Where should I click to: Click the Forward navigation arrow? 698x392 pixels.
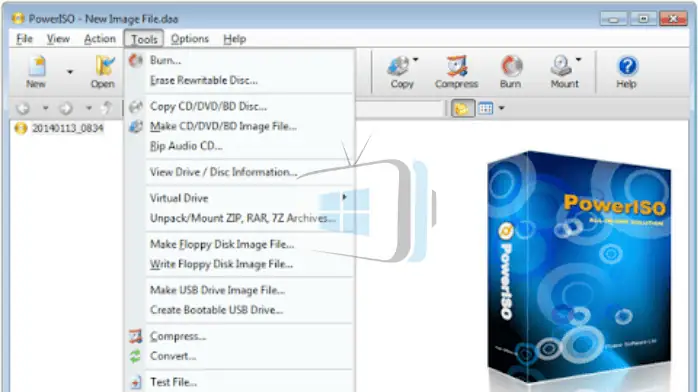click(x=66, y=108)
